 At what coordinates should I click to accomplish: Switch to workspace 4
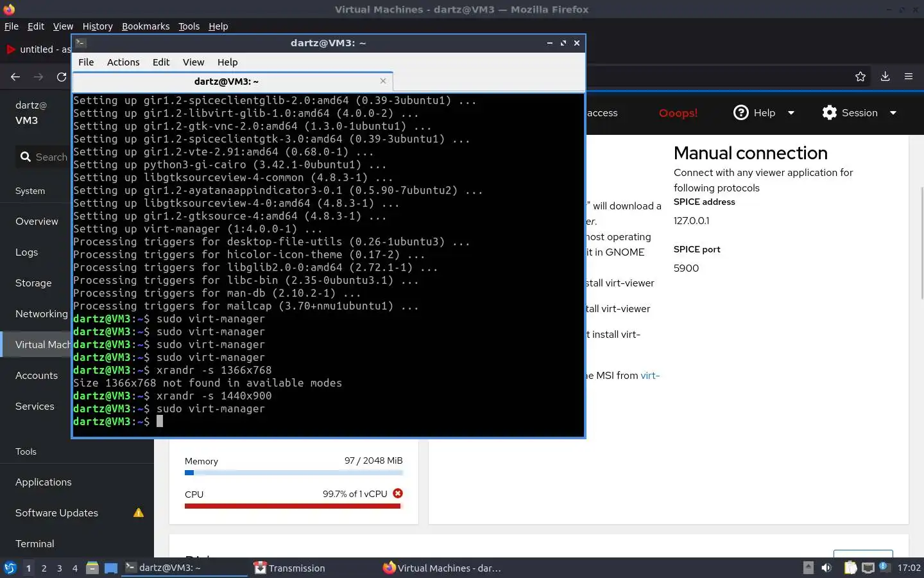74,568
